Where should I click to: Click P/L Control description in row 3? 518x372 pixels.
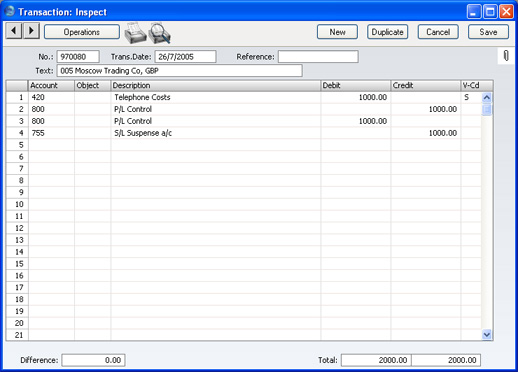215,121
